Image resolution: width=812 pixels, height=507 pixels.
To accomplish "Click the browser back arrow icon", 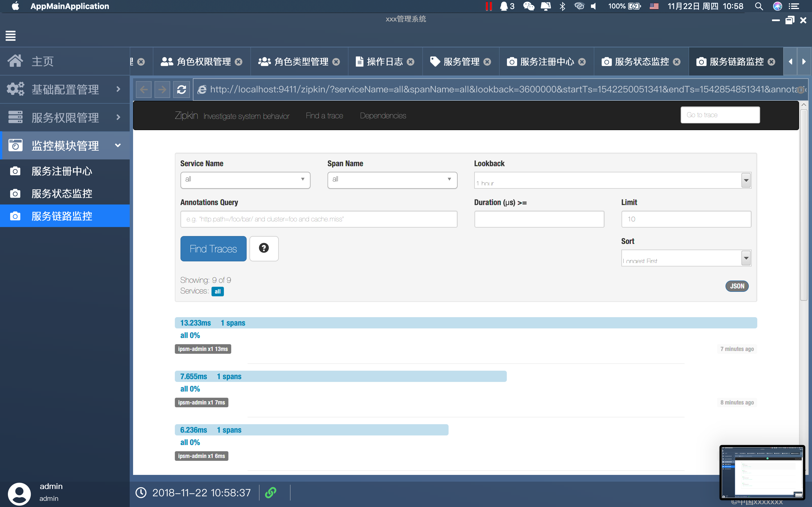I will click(144, 89).
